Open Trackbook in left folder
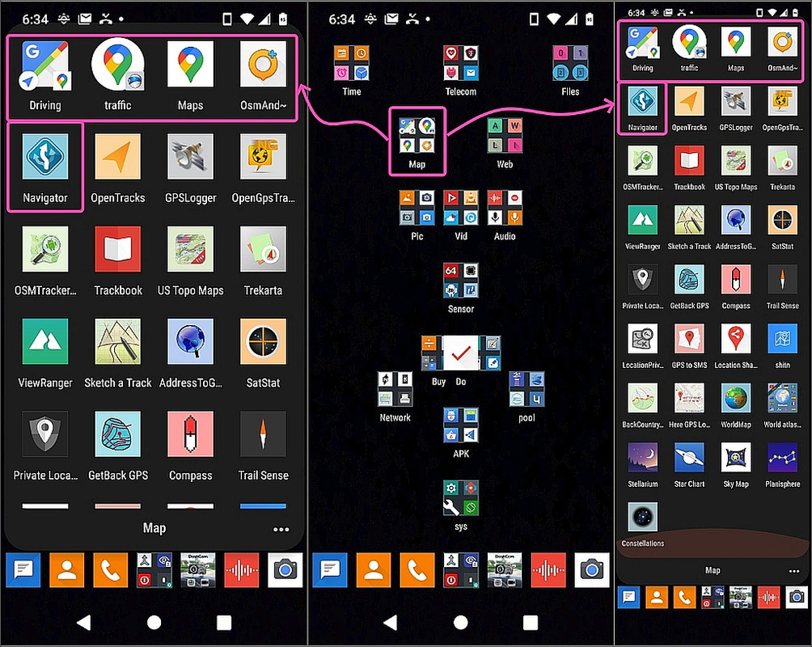Image resolution: width=812 pixels, height=647 pixels. pos(117,249)
